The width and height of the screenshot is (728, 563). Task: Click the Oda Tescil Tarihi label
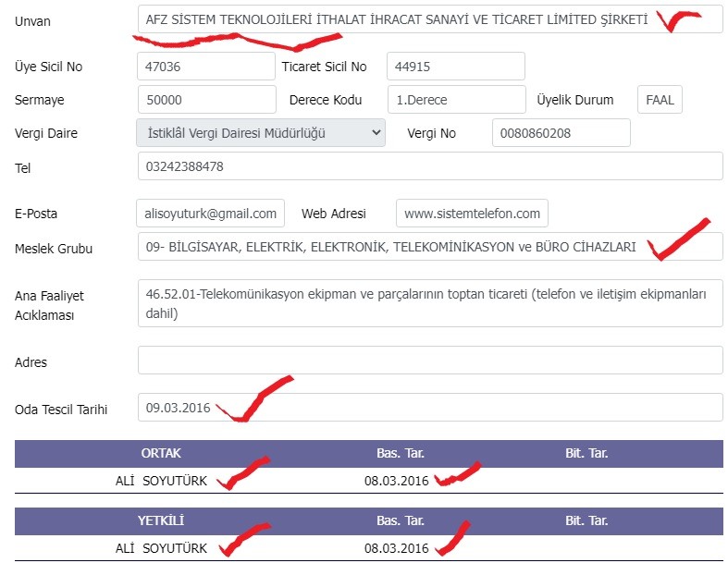[x=61, y=410]
